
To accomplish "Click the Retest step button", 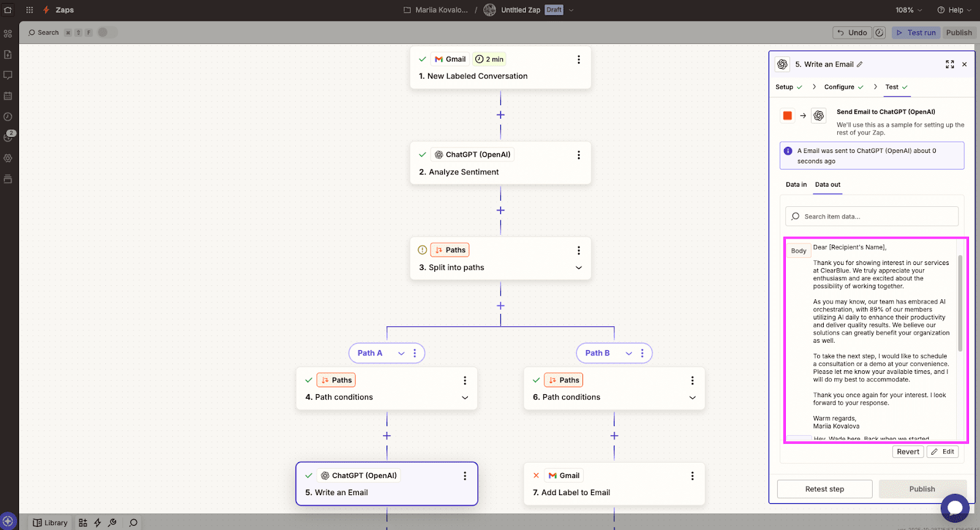I will 824,489.
